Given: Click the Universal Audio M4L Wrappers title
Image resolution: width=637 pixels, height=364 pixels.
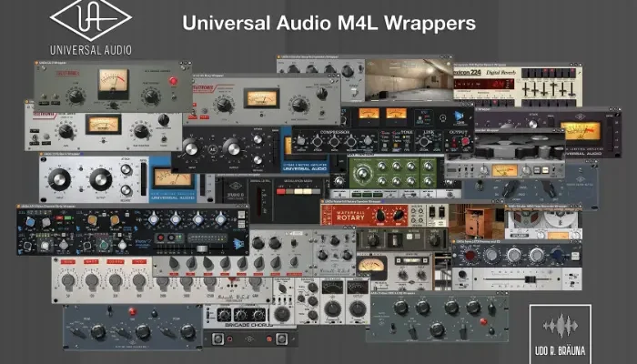Looking at the screenshot, I should click(x=329, y=23).
